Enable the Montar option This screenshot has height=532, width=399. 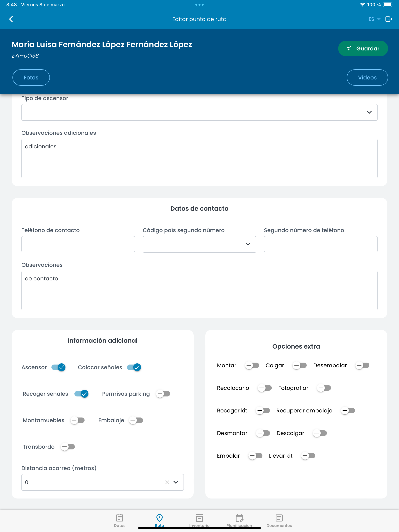point(252,365)
